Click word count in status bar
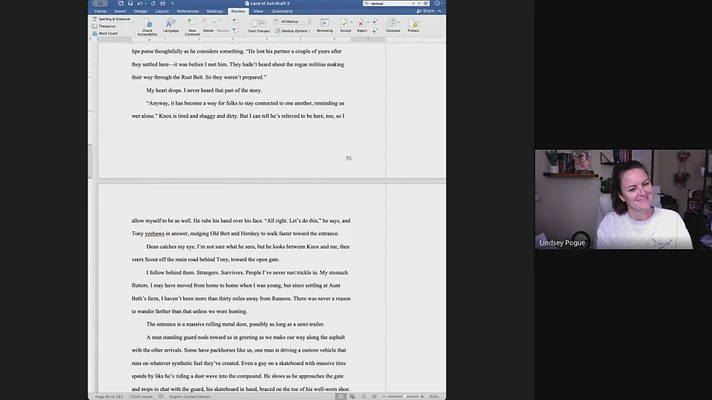Viewport: 712px width, 400px height. pos(141,396)
